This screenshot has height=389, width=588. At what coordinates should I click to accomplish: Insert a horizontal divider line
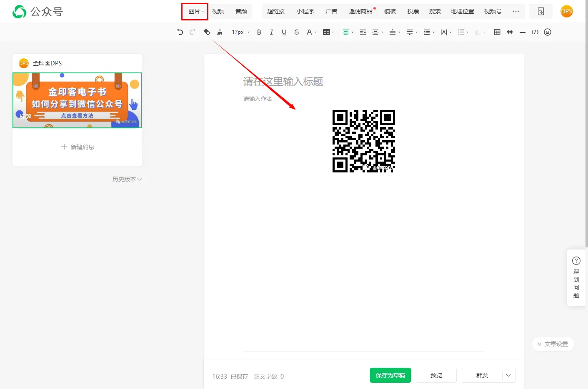tap(523, 32)
